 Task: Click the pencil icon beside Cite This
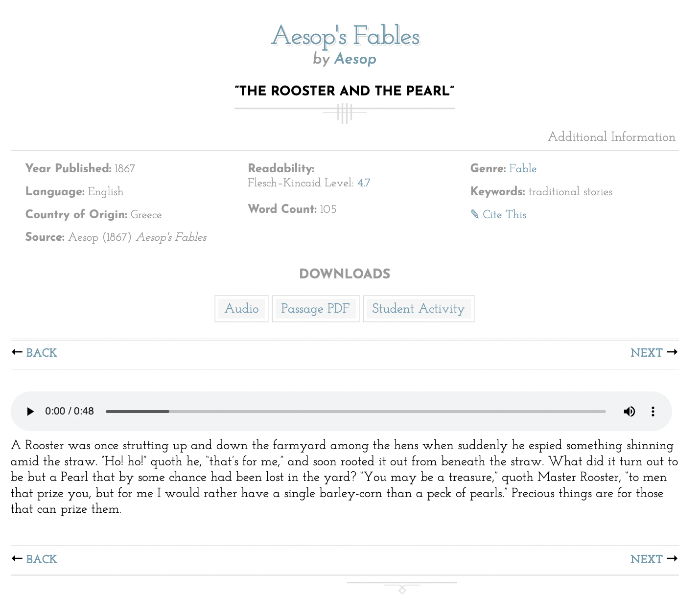474,214
